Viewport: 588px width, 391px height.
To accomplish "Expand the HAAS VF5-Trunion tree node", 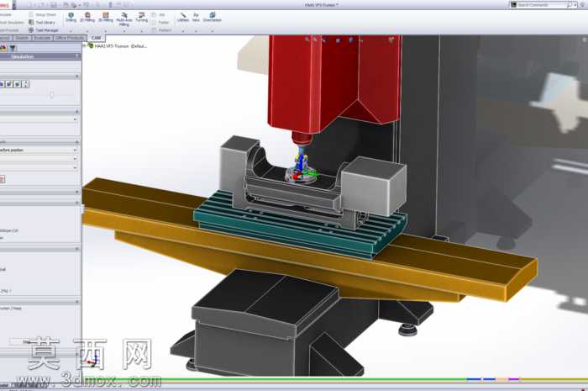I will [84, 45].
